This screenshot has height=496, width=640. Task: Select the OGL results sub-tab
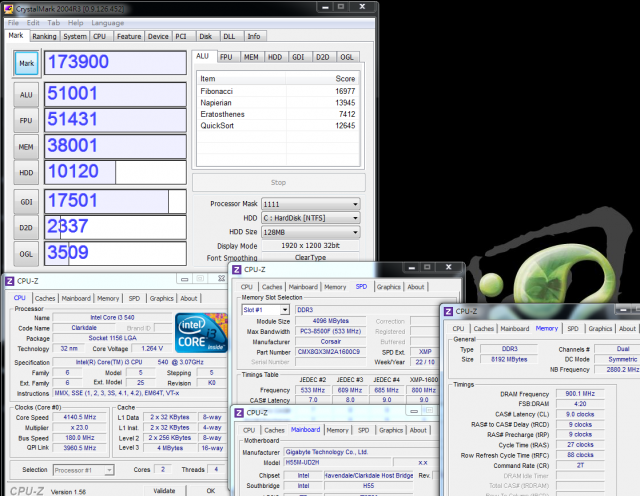click(x=347, y=57)
